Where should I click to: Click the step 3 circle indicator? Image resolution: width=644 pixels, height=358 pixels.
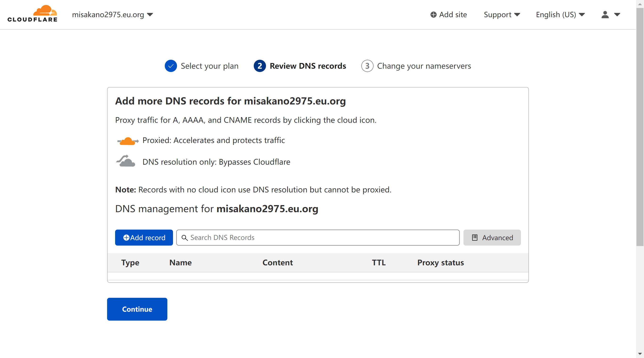(367, 66)
